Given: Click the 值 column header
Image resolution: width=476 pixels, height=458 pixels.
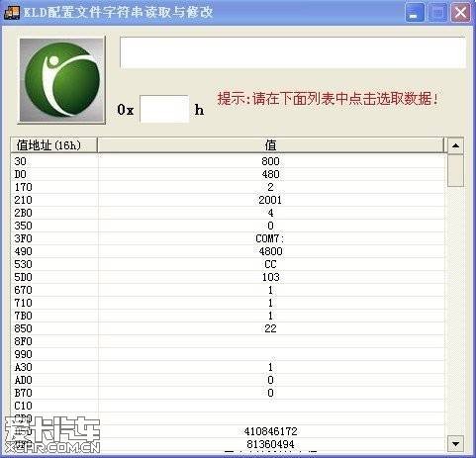Looking at the screenshot, I should [x=271, y=145].
